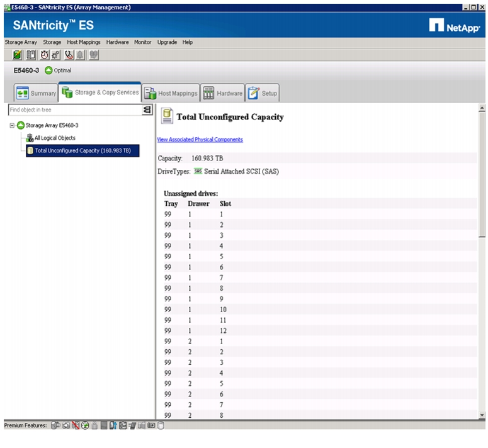Click the green create-storage toolbar icon
Image resolution: width=488 pixels, height=448 pixels.
18,55
